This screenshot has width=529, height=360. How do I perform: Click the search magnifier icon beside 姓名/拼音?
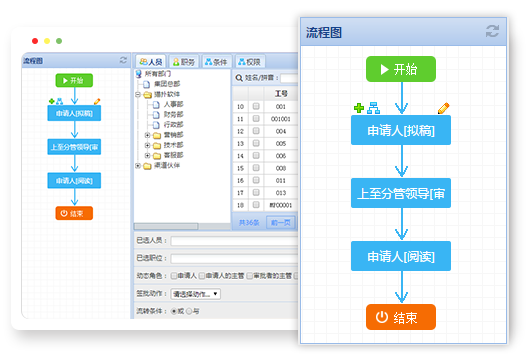coord(239,78)
